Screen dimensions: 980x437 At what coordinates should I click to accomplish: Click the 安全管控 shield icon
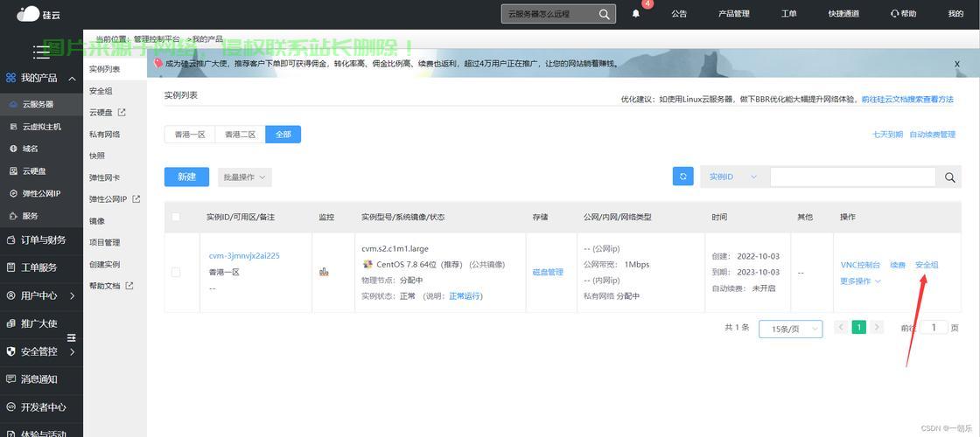pyautogui.click(x=10, y=351)
